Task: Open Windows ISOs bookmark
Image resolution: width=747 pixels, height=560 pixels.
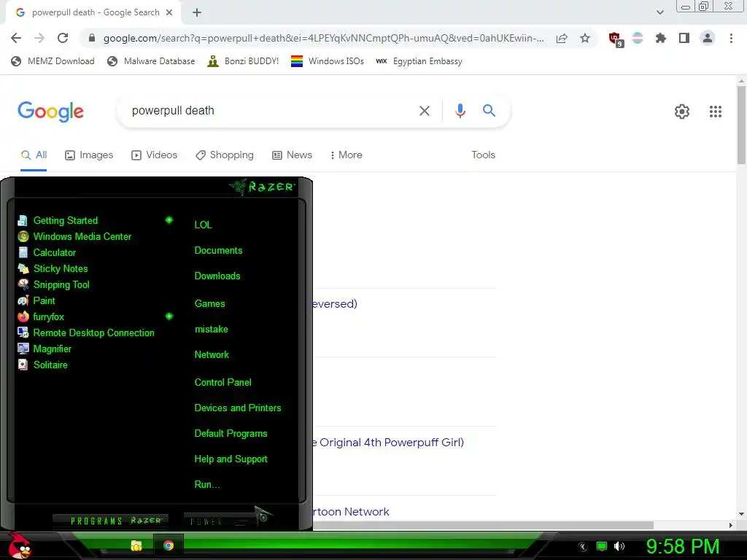Action: coord(328,61)
